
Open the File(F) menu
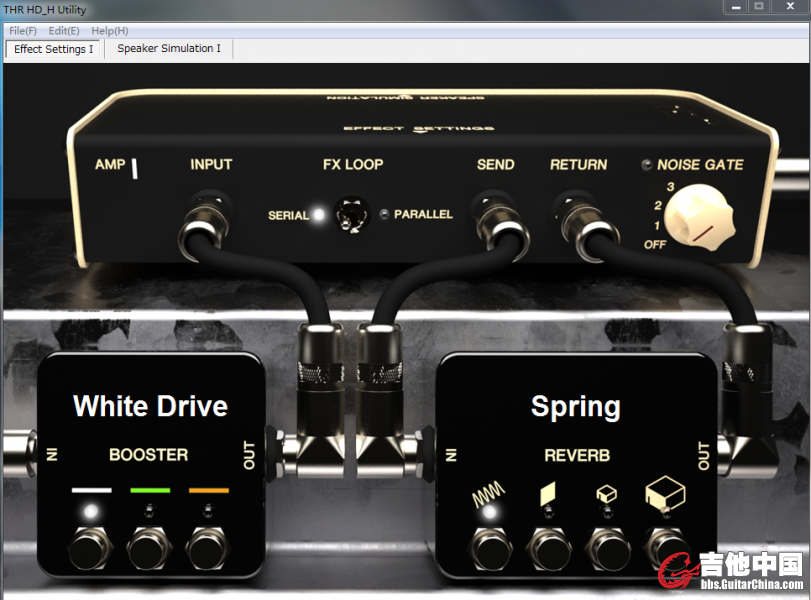click(23, 31)
